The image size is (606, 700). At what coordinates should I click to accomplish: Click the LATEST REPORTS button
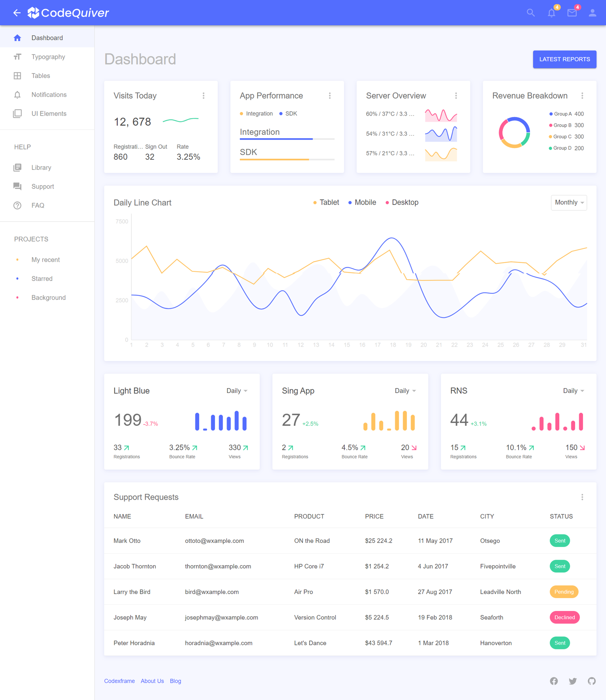tap(564, 59)
